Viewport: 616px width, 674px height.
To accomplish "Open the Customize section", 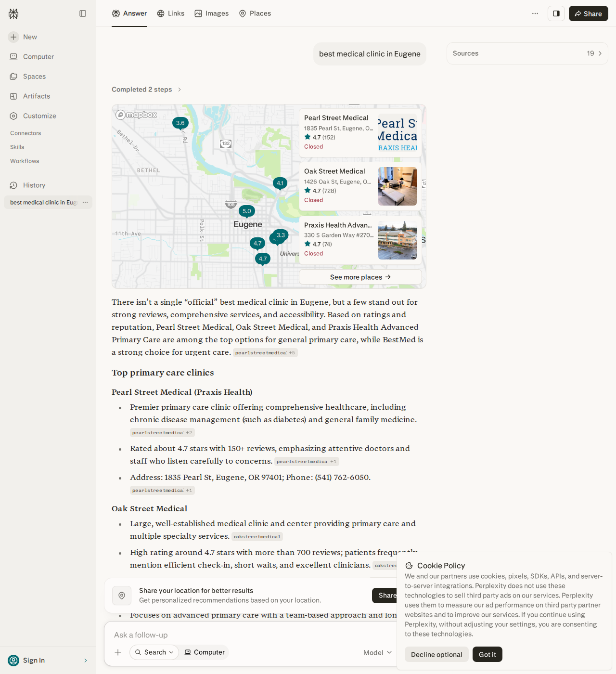I will (39, 116).
